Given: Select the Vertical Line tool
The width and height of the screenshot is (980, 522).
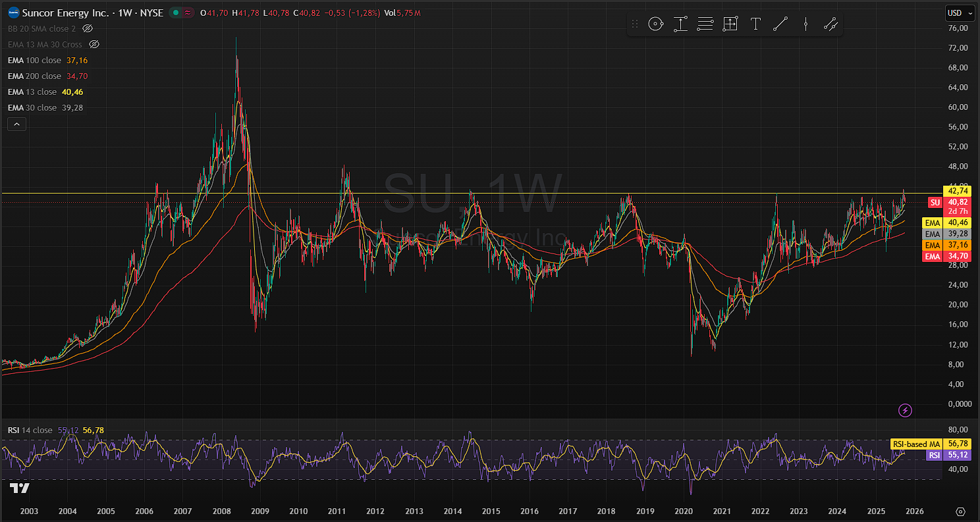Looking at the screenshot, I should click(x=805, y=24).
